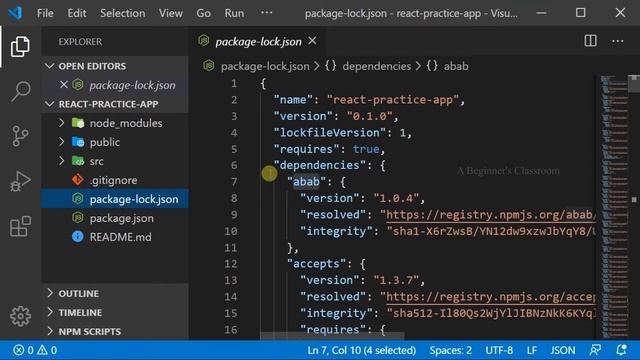Click the "lockfileVersion" key text
Viewport: 640px width, 360px height.
329,133
